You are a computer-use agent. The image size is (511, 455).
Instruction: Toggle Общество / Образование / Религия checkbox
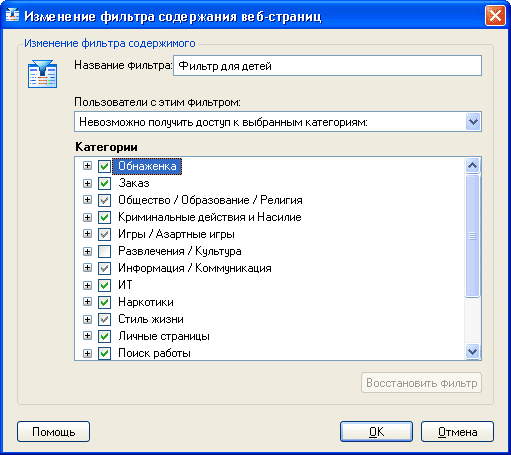[x=104, y=200]
